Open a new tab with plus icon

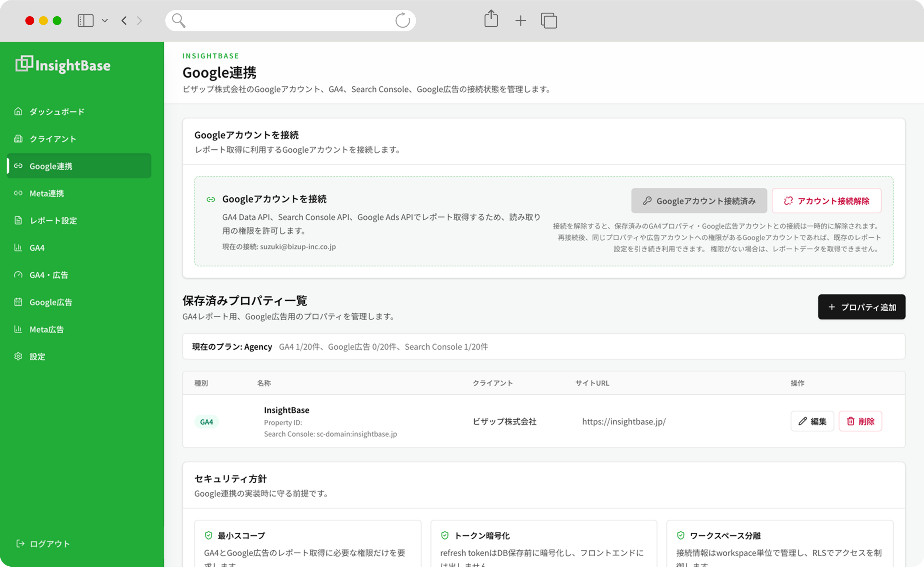[x=520, y=21]
